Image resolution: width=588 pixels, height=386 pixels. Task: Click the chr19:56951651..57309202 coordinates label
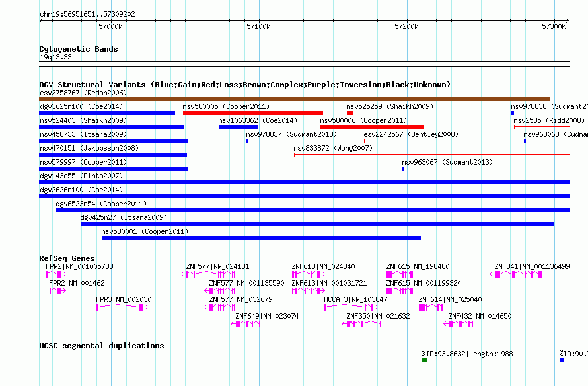tap(87, 14)
